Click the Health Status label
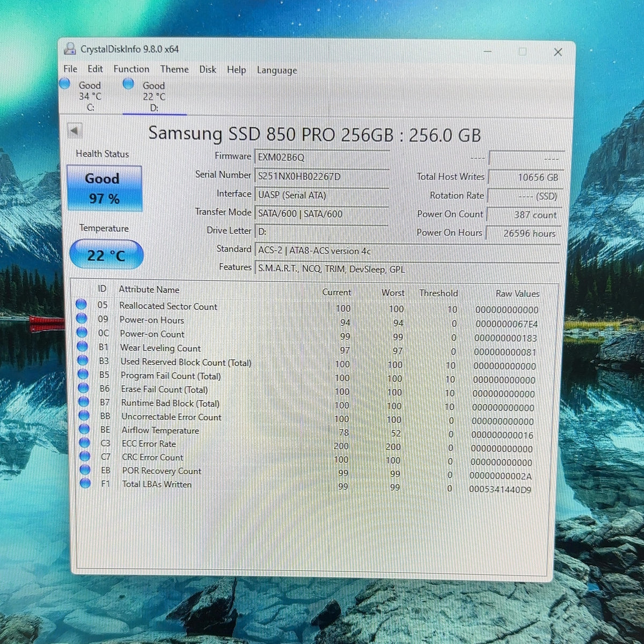The height and width of the screenshot is (644, 644). pyautogui.click(x=103, y=154)
